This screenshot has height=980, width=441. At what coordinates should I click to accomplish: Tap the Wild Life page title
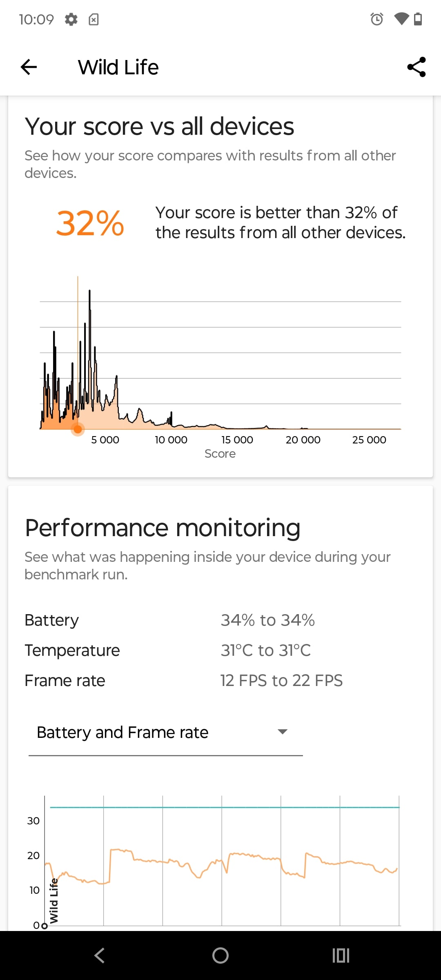[118, 67]
